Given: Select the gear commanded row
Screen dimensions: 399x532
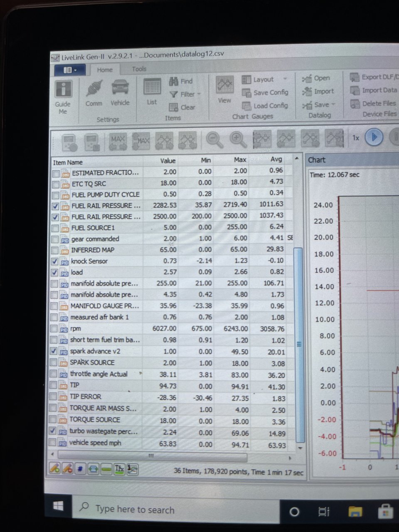Looking at the screenshot, I should (172, 239).
